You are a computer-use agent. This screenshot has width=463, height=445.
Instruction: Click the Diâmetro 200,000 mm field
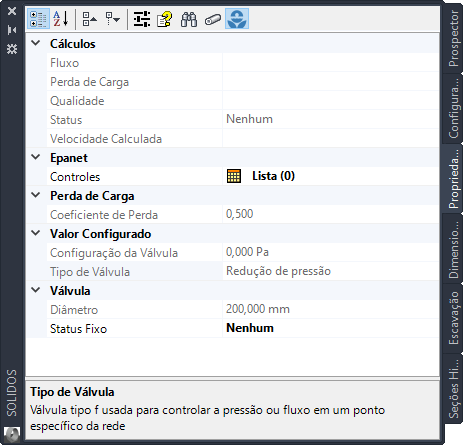[x=330, y=309]
